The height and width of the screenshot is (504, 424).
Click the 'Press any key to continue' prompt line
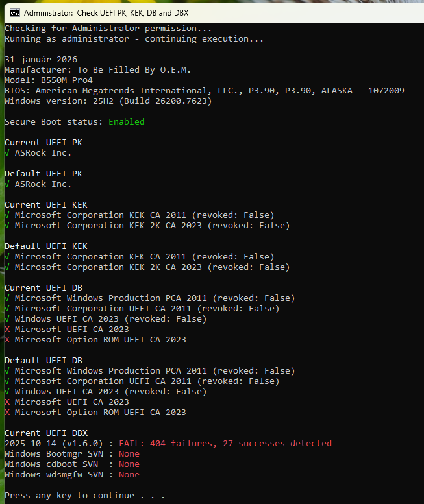pos(84,496)
